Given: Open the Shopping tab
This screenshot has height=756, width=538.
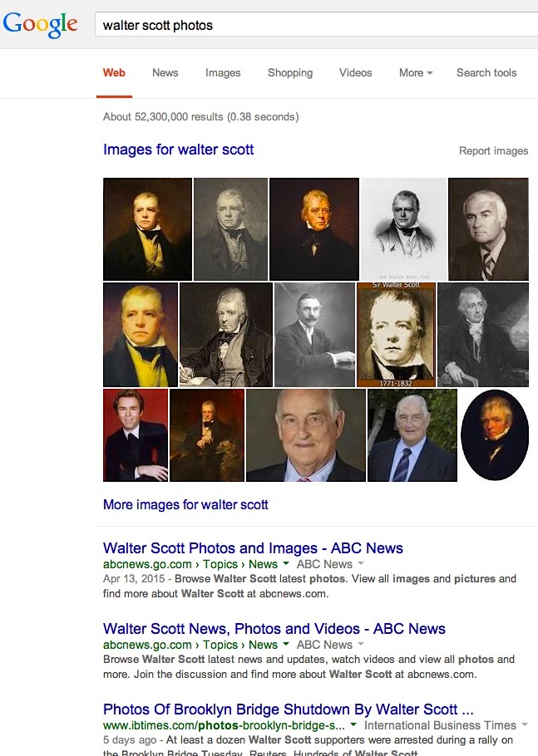Looking at the screenshot, I should [290, 73].
